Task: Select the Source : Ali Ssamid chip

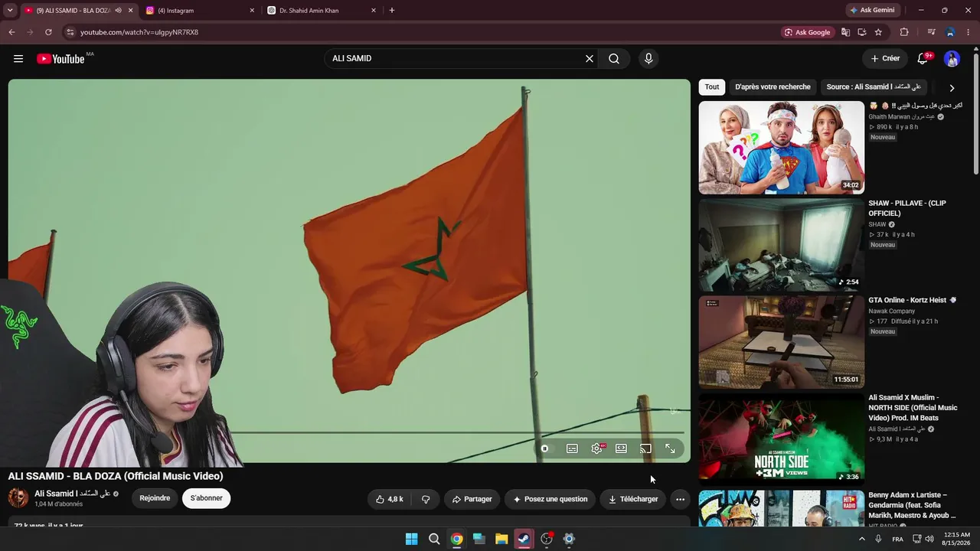Action: pos(874,87)
